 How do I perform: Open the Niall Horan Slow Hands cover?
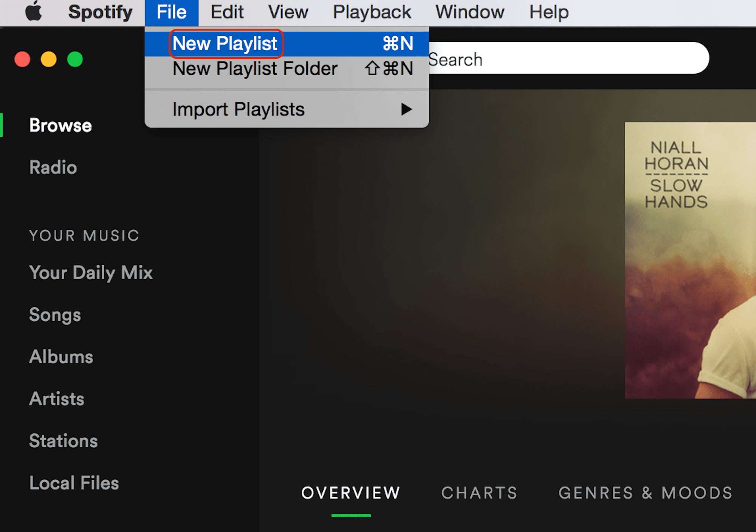pyautogui.click(x=690, y=260)
